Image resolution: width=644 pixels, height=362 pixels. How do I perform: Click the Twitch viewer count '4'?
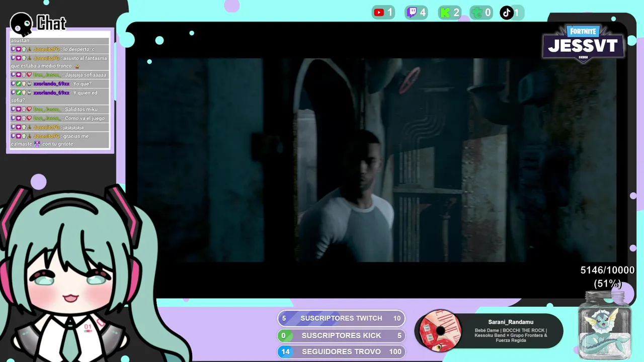point(423,13)
